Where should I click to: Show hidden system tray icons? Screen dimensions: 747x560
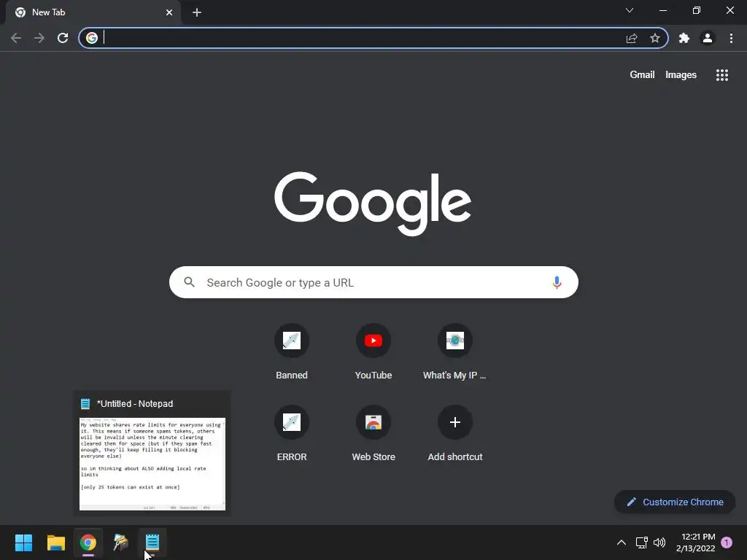pyautogui.click(x=622, y=542)
